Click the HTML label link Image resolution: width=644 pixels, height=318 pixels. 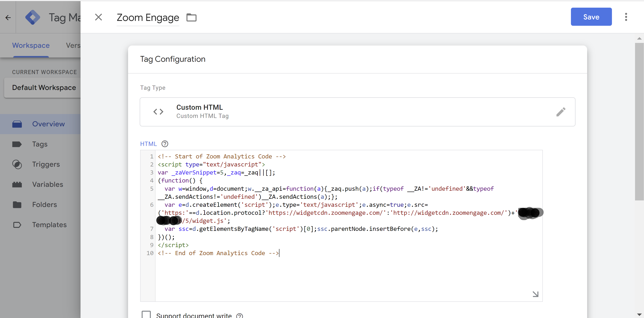point(149,144)
